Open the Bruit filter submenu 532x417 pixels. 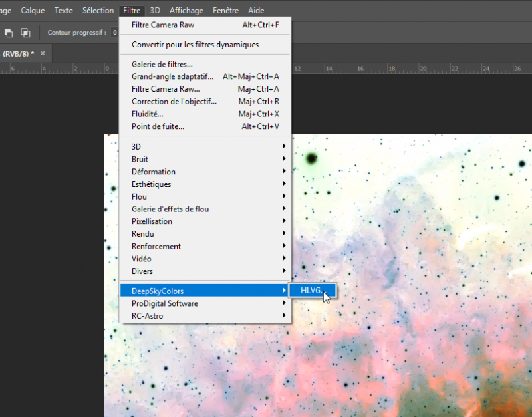(205, 159)
